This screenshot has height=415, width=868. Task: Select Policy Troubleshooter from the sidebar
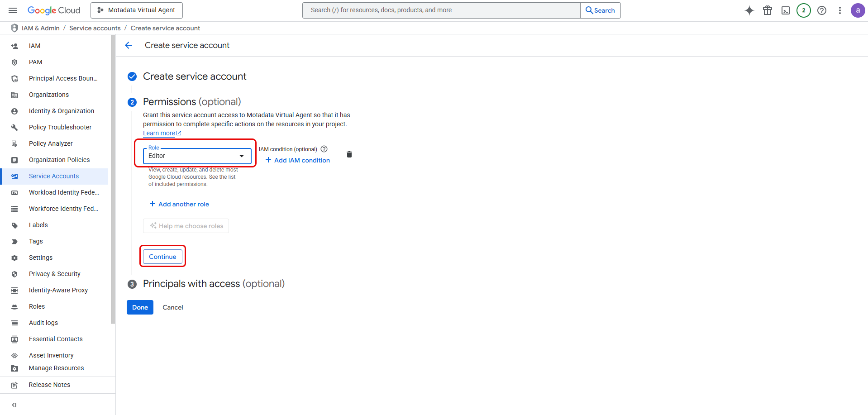60,127
